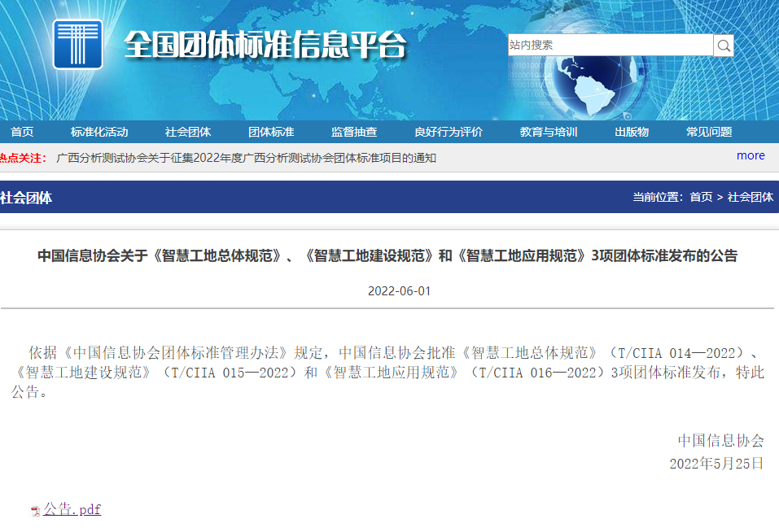Open the 出版物 menu item

[632, 132]
